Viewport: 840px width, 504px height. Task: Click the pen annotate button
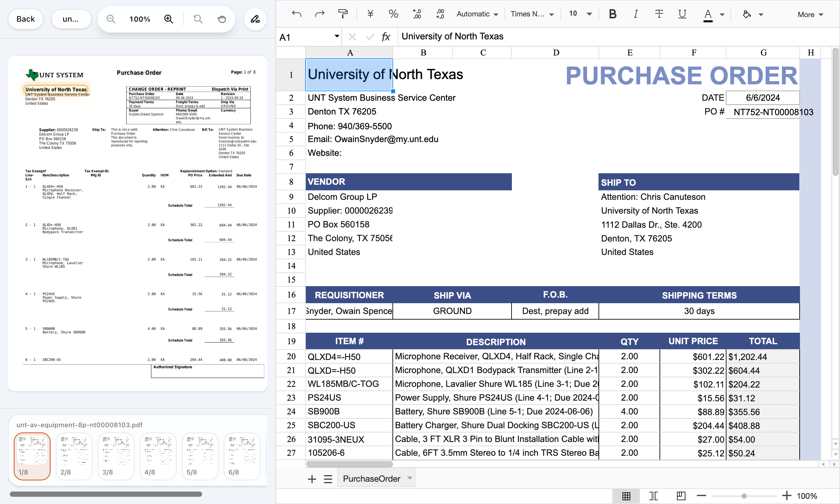(x=255, y=19)
